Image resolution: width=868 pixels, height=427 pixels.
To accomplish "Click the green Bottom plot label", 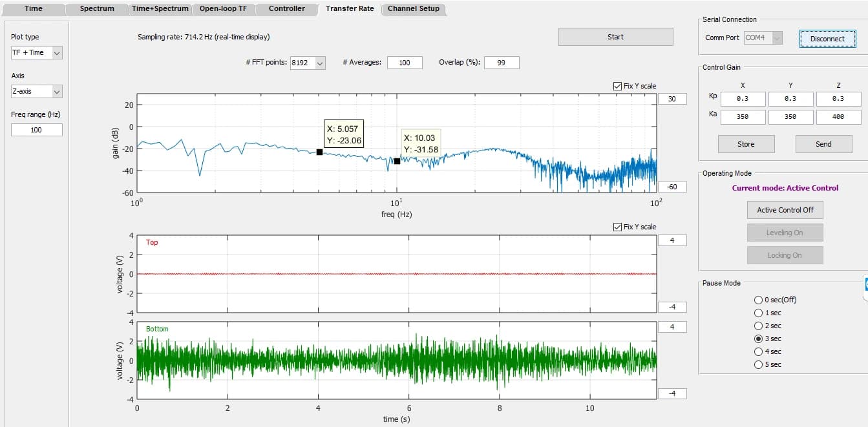I will pyautogui.click(x=157, y=329).
